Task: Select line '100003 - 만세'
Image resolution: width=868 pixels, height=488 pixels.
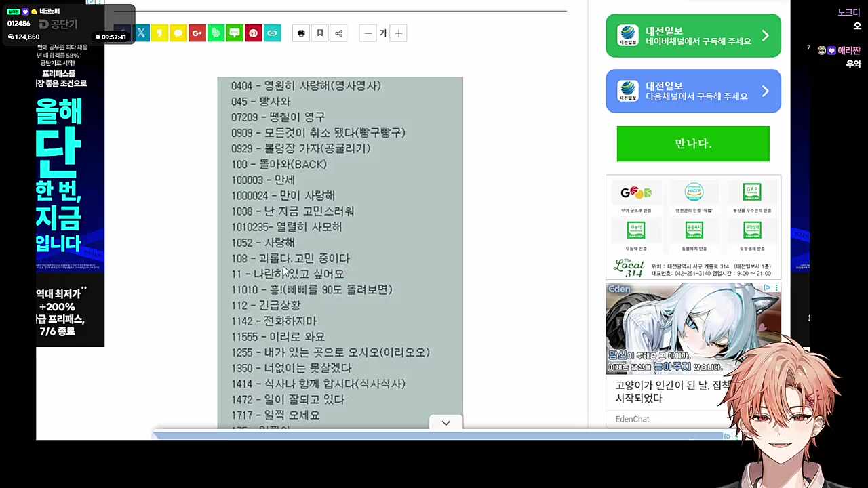Action: [x=262, y=180]
